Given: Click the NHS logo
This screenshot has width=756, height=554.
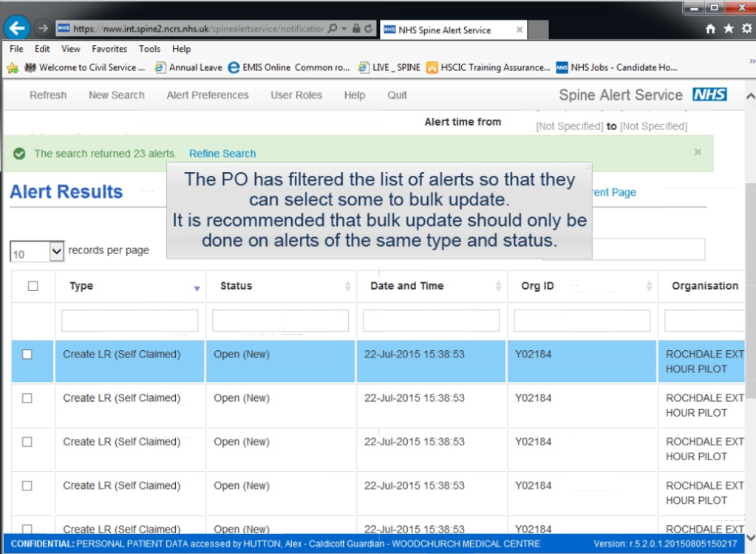Looking at the screenshot, I should tap(709, 95).
